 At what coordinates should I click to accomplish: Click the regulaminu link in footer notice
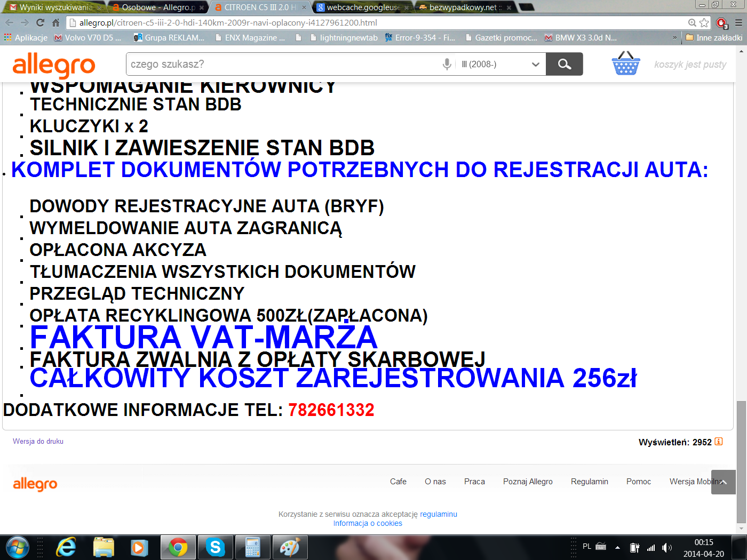click(439, 514)
